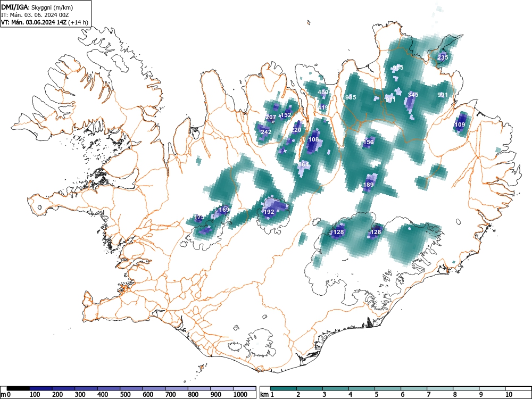The width and height of the screenshot is (532, 399).
Task: Click the '480' value on the map
Action: (323, 92)
